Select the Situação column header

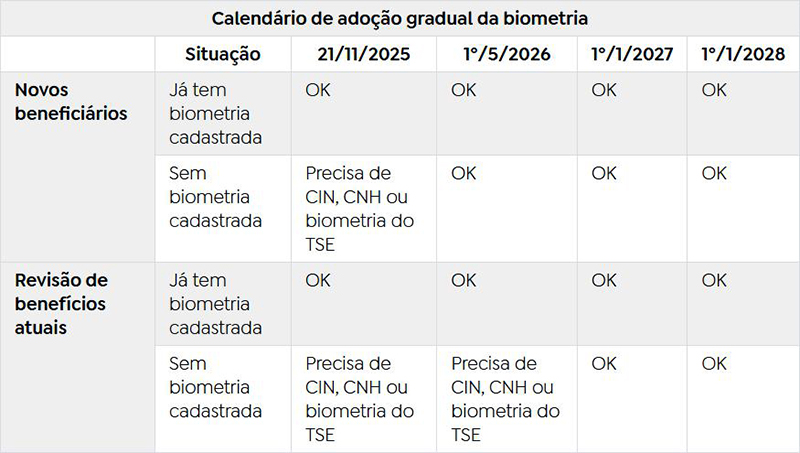point(223,54)
